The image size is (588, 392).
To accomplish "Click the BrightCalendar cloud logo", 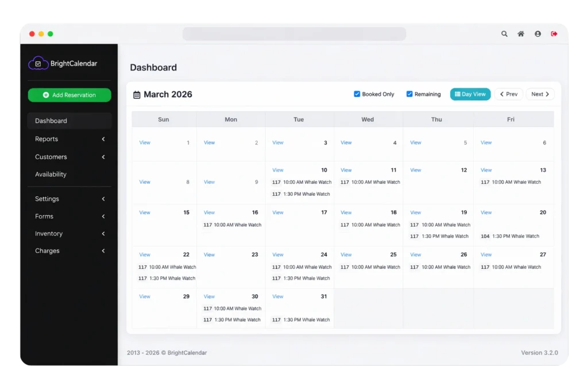I will tap(38, 64).
